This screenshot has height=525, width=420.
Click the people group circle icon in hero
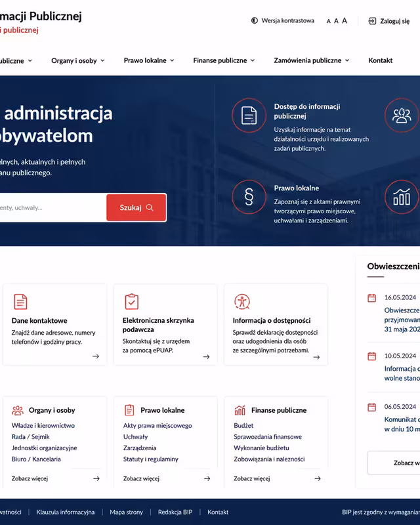(x=402, y=115)
